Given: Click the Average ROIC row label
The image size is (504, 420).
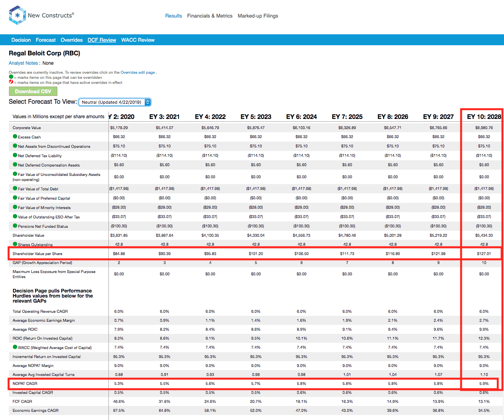Looking at the screenshot, I should click(x=25, y=330).
